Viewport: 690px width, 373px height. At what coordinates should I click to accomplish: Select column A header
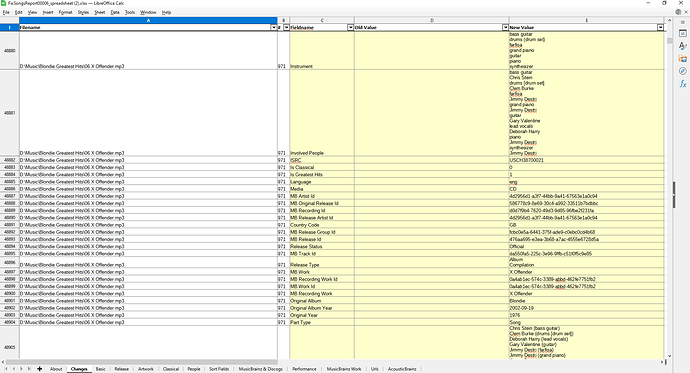148,20
